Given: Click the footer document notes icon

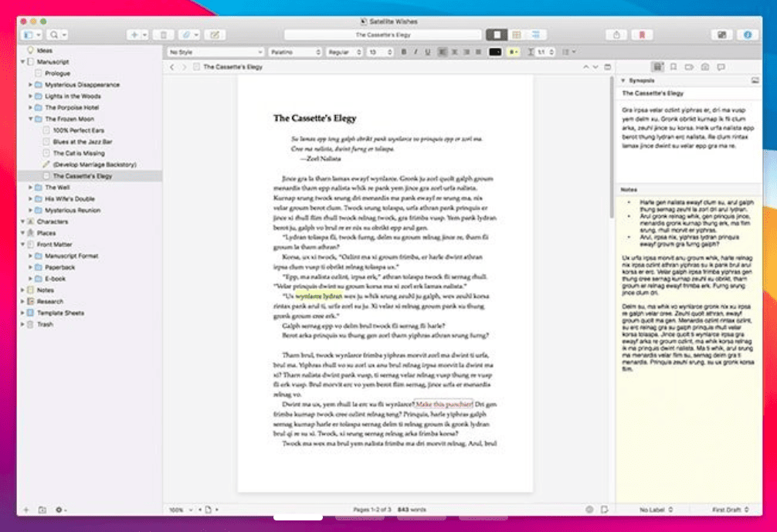Looking at the screenshot, I should 605,509.
